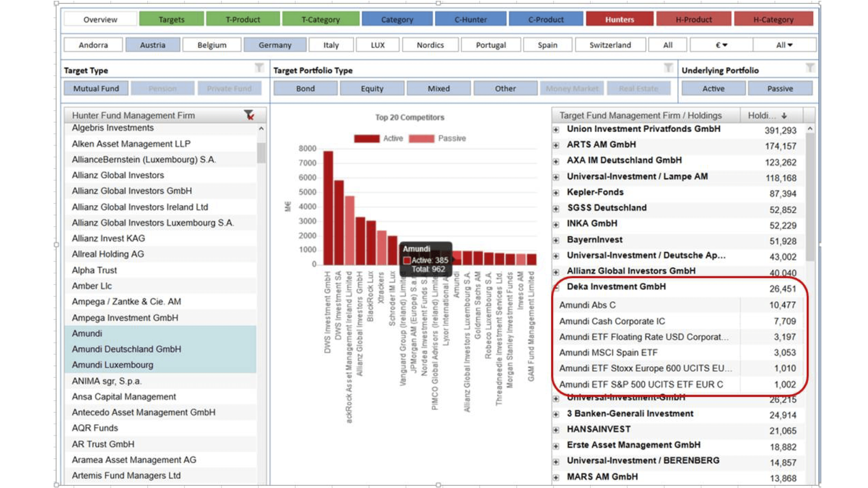This screenshot has height=488, width=868.
Task: Open the C-Hunter tab
Action: click(x=471, y=19)
